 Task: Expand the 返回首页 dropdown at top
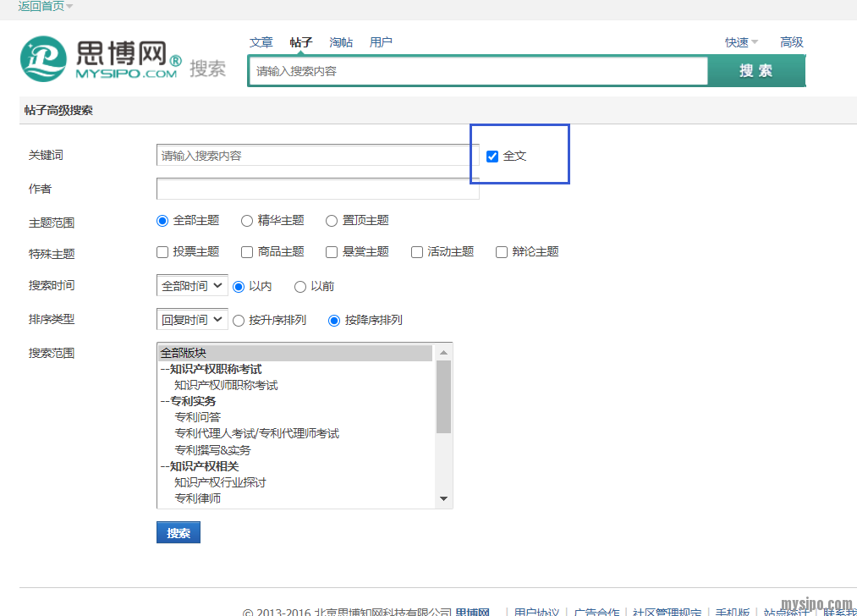[x=45, y=6]
